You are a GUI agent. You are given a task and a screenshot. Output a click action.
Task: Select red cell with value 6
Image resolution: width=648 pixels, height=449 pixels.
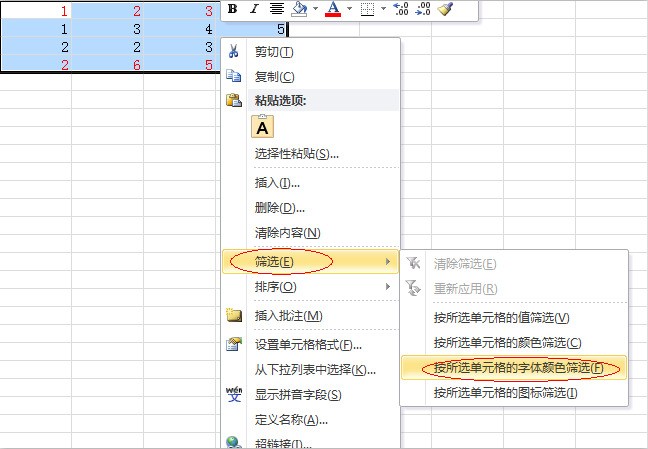tap(108, 64)
